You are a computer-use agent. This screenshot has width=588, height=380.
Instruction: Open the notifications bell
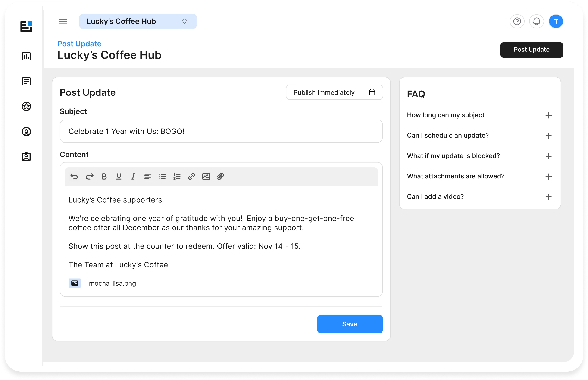click(536, 22)
